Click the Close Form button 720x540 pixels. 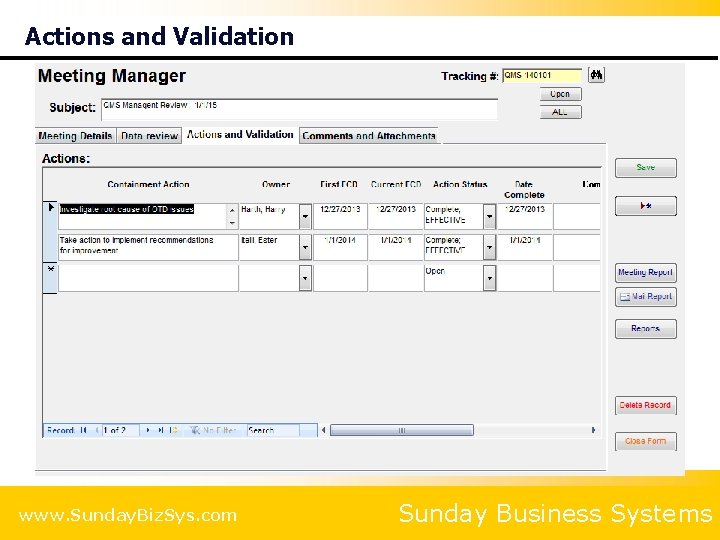(x=646, y=441)
